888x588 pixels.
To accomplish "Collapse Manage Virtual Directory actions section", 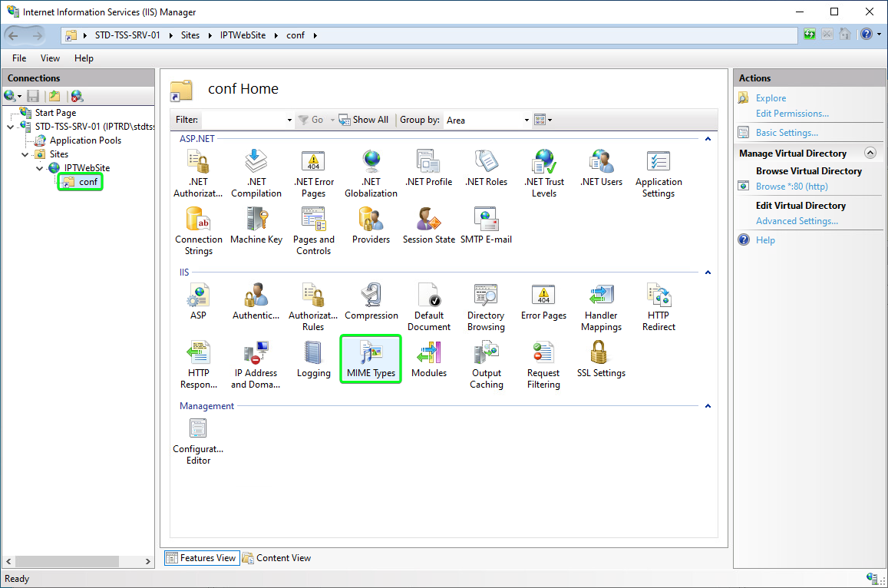I will point(870,153).
